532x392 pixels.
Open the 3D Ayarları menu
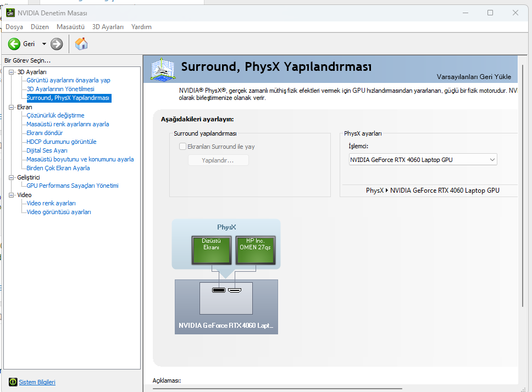click(x=108, y=27)
